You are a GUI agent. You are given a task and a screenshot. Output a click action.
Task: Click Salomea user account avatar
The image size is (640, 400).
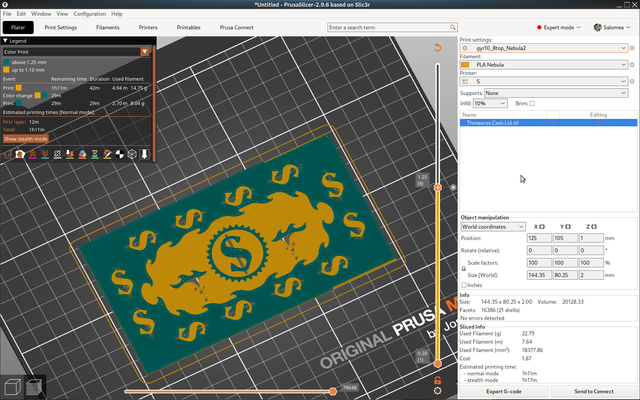(x=598, y=27)
